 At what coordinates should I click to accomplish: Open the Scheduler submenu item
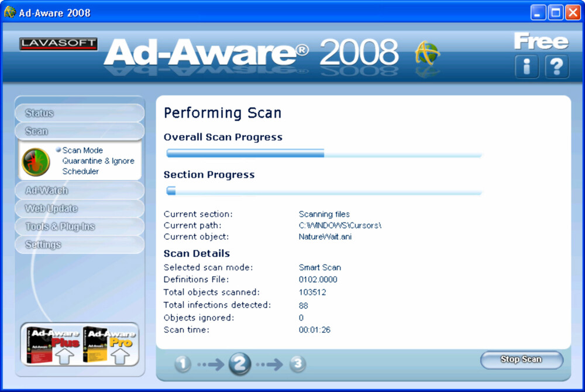(81, 171)
